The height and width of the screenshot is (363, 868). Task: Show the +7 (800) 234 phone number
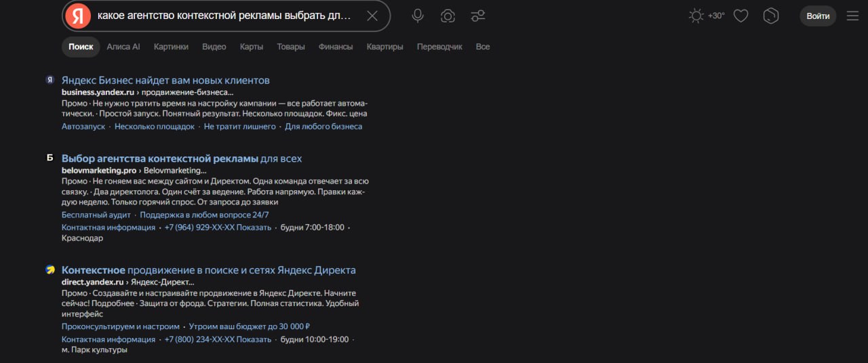218,339
